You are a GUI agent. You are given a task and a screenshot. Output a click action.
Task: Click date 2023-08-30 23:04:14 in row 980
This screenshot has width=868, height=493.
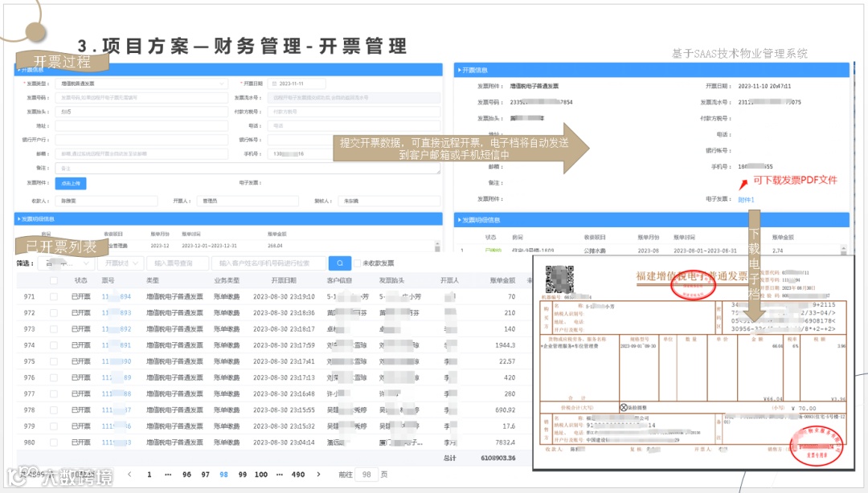(284, 442)
